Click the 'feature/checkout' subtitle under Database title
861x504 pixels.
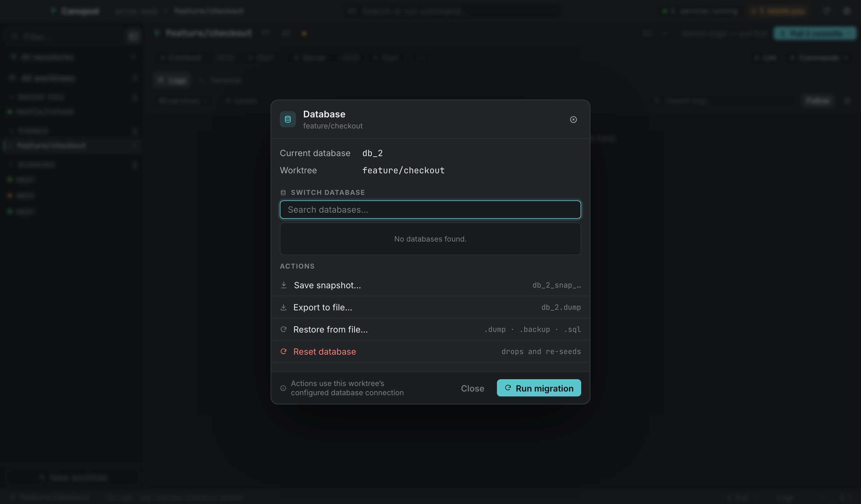point(332,126)
